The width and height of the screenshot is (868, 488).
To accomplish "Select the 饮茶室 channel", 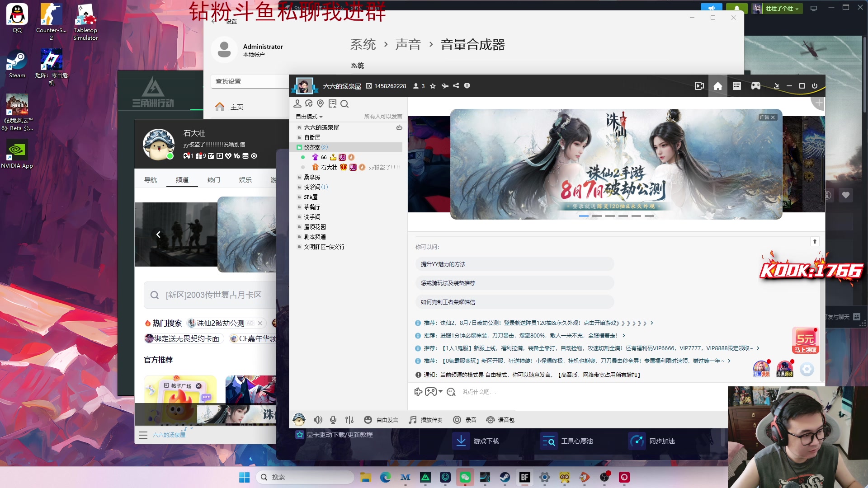I will point(346,147).
